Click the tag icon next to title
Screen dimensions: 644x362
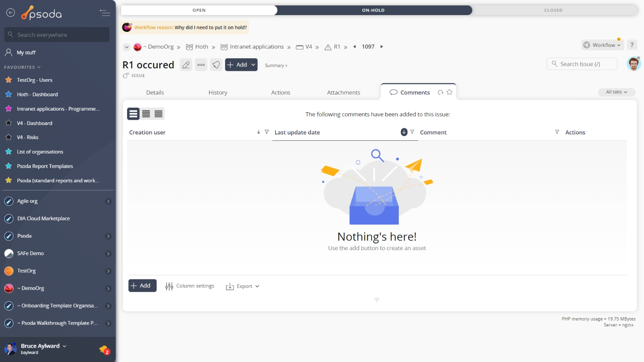[216, 65]
